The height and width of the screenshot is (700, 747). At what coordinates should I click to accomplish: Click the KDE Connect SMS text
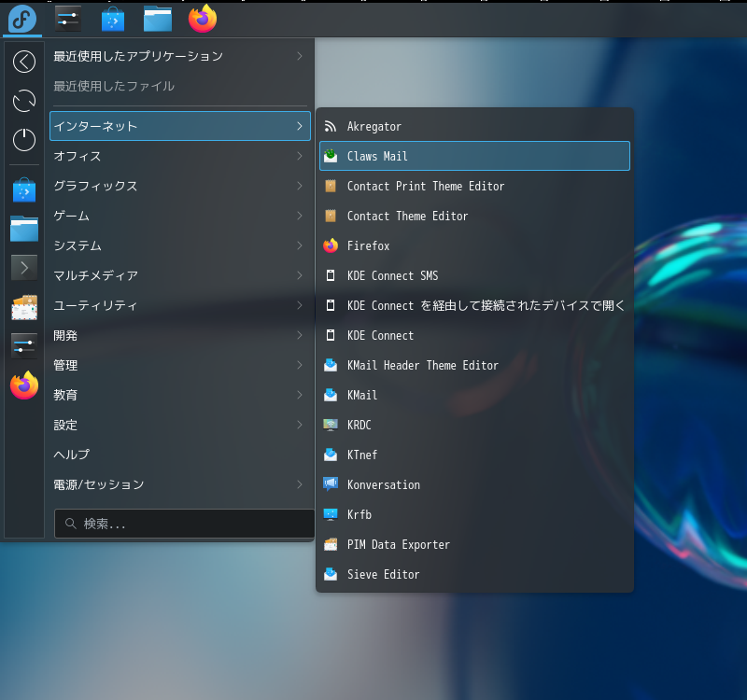(392, 275)
